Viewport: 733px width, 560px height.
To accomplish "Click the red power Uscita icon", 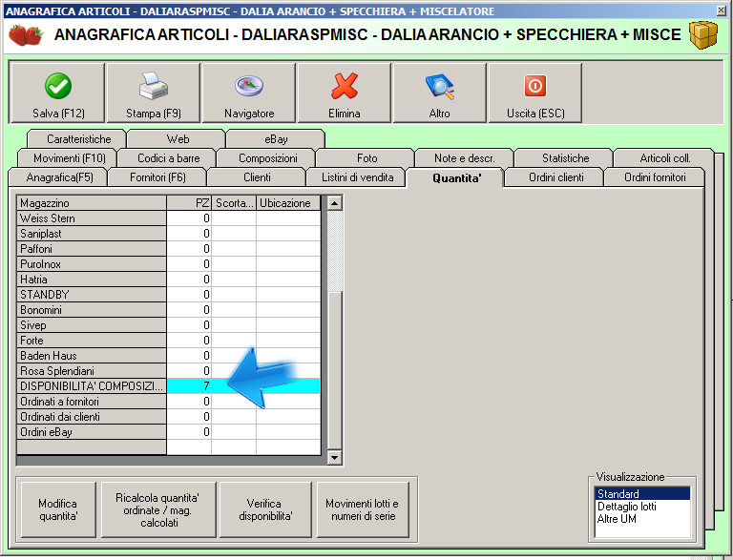I will coord(535,86).
